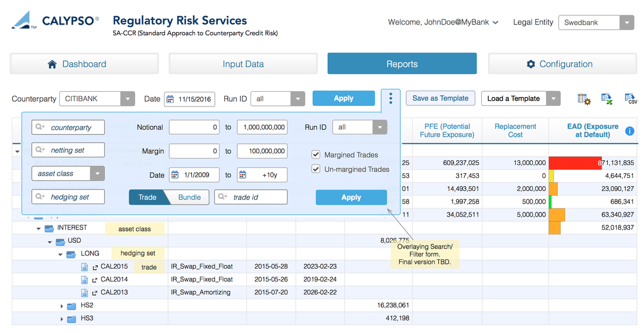Click the EAD column info icon

630,131
